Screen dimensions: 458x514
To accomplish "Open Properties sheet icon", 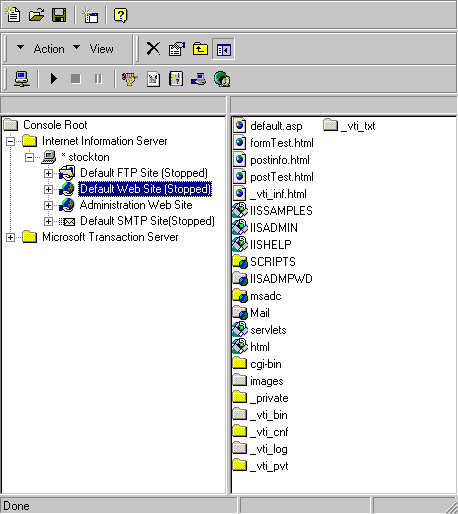I will click(177, 49).
